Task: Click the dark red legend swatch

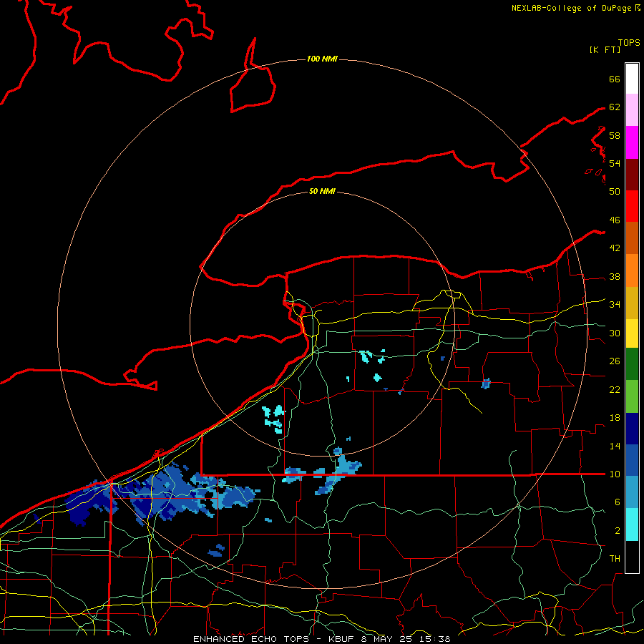Action: point(632,175)
